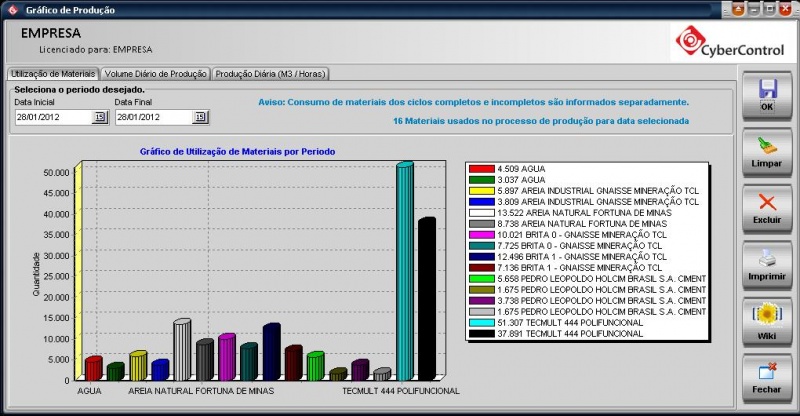Click the tall cyan TECMULT bar
Viewport: 800px width, 416px height.
[x=405, y=272]
